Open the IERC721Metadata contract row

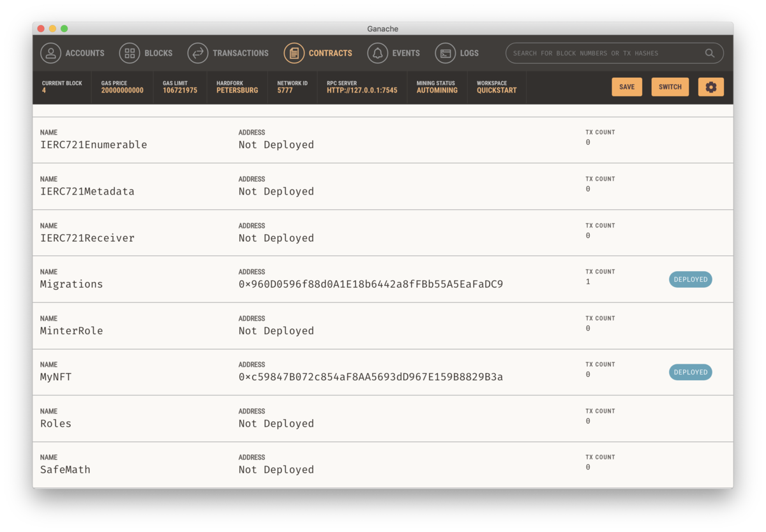pyautogui.click(x=383, y=186)
